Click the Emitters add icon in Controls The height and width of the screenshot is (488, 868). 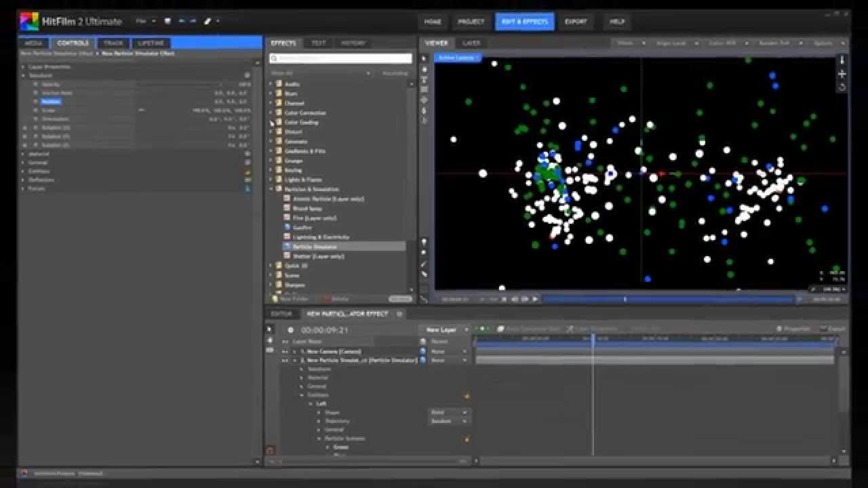[248, 171]
